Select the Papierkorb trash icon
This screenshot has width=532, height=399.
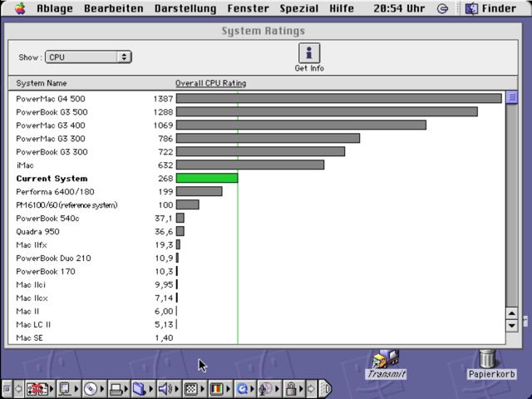pyautogui.click(x=491, y=364)
